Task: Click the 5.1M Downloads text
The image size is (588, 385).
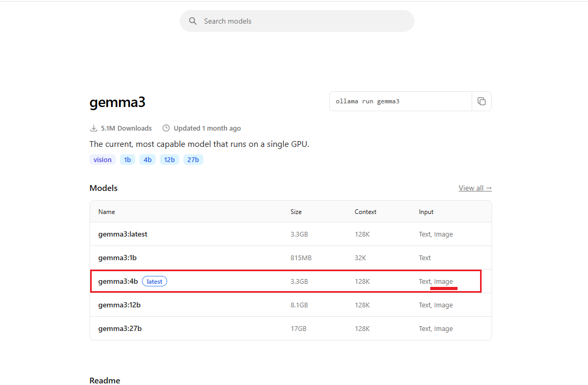Action: (126, 129)
